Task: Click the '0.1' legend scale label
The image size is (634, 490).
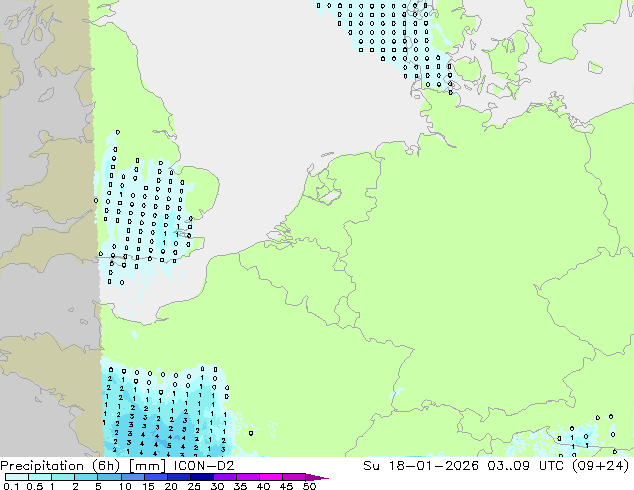Action: (x=11, y=486)
